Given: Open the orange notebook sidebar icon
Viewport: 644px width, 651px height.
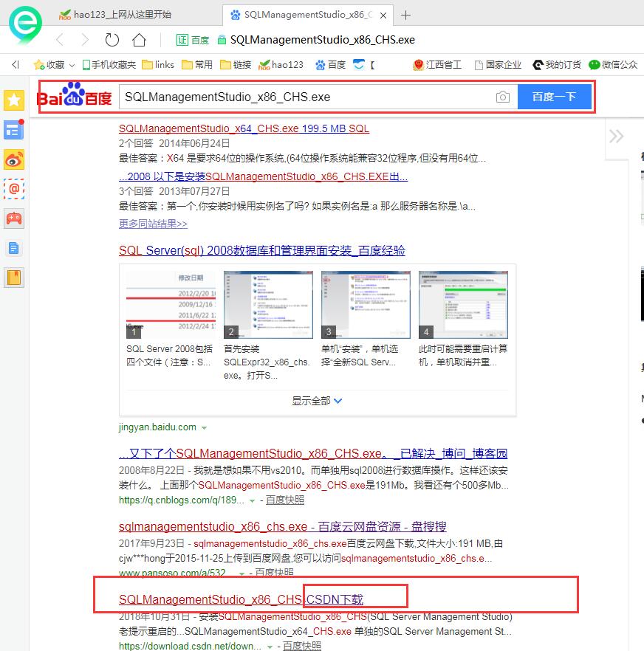Looking at the screenshot, I should [13, 276].
